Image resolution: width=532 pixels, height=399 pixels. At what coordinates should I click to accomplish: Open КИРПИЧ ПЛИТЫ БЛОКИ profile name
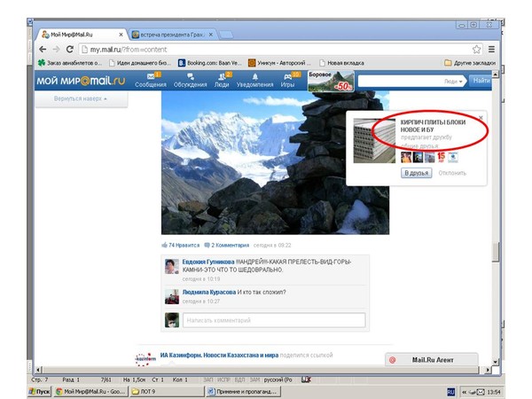click(433, 126)
